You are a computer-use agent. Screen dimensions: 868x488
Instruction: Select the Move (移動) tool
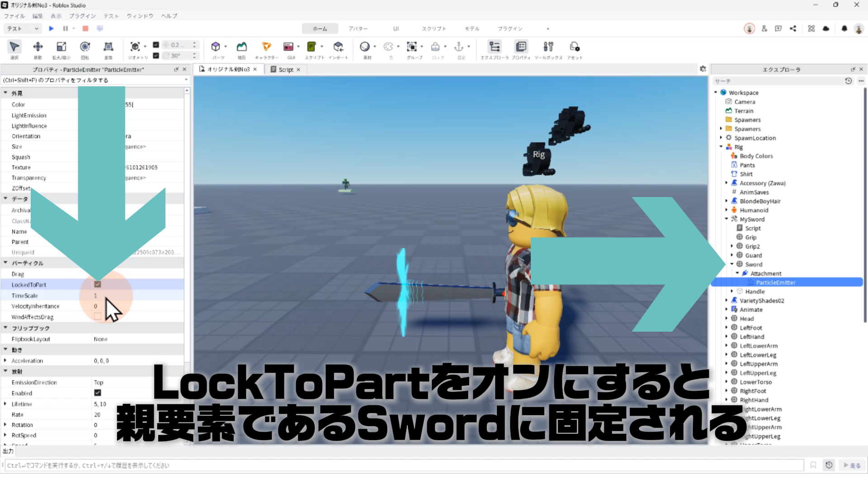tap(38, 47)
